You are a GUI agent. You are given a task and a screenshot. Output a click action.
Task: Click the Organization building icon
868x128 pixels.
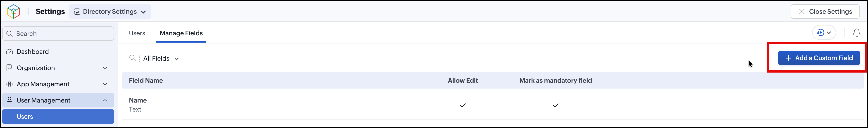[x=10, y=68]
